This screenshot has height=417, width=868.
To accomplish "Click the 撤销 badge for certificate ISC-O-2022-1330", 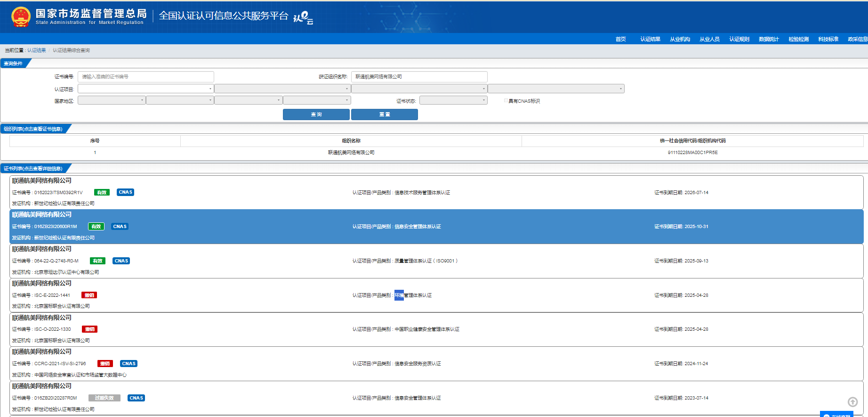I will coord(90,329).
